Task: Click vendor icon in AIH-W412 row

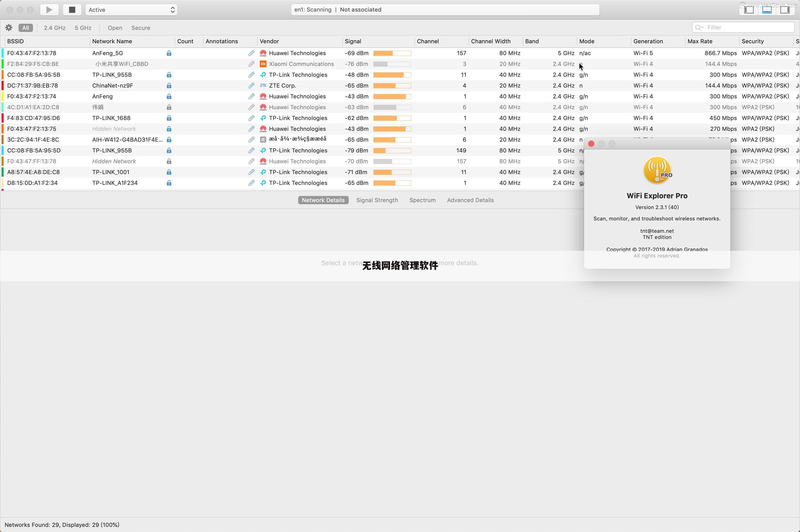Action: pos(263,140)
